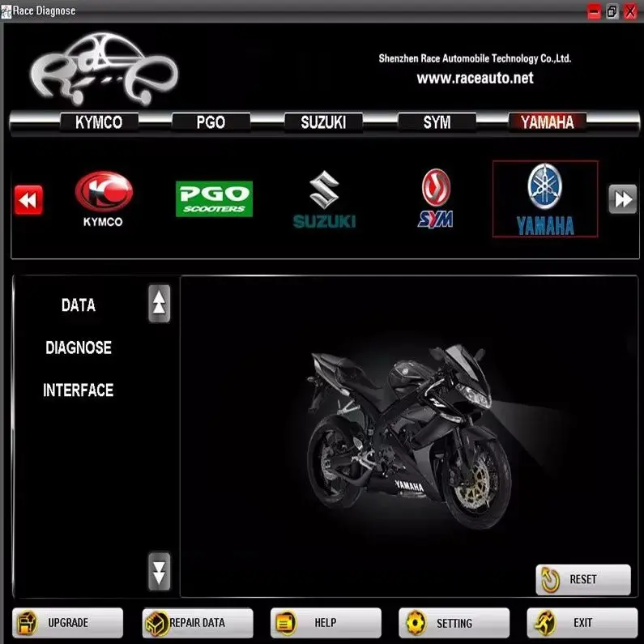Open the INTERFACE function
This screenshot has width=644, height=644.
coord(79,390)
